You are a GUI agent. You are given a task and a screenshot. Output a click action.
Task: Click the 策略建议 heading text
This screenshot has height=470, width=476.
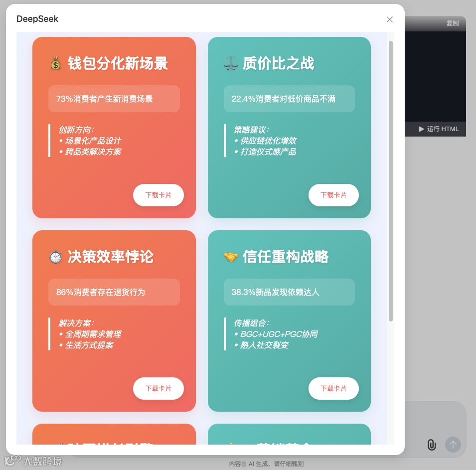(251, 130)
